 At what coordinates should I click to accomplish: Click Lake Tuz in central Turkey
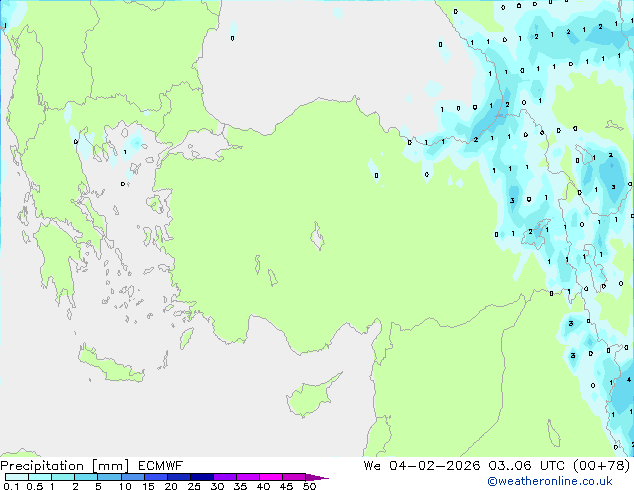pyautogui.click(x=317, y=237)
